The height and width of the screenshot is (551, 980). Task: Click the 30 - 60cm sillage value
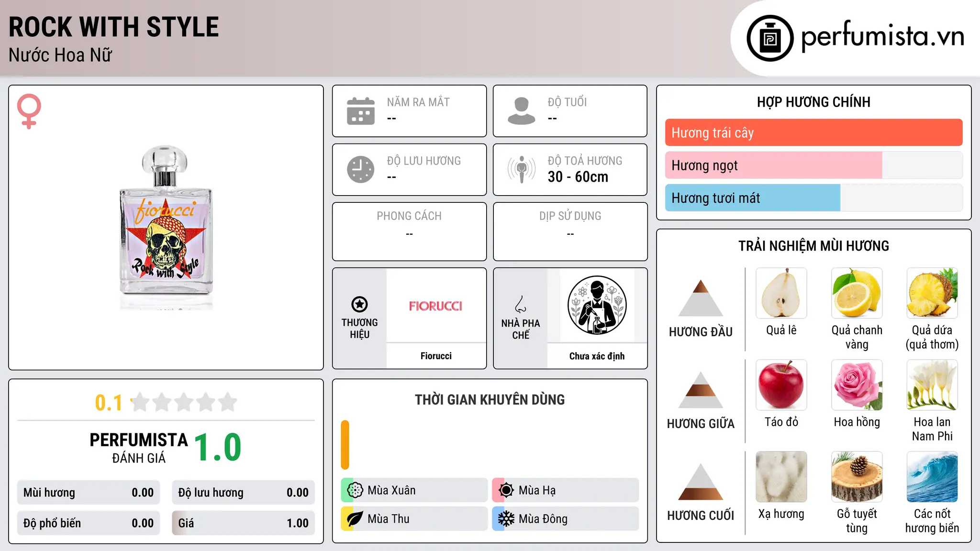click(x=578, y=177)
